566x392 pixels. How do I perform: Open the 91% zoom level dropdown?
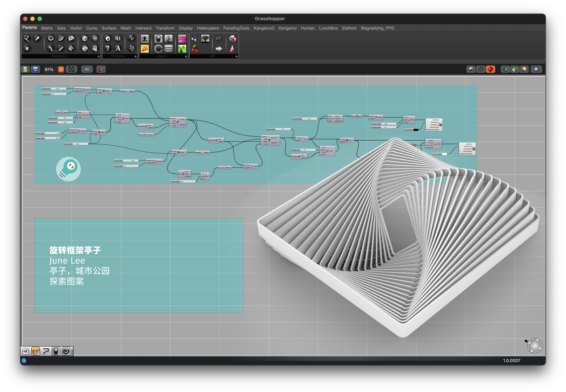pyautogui.click(x=61, y=69)
